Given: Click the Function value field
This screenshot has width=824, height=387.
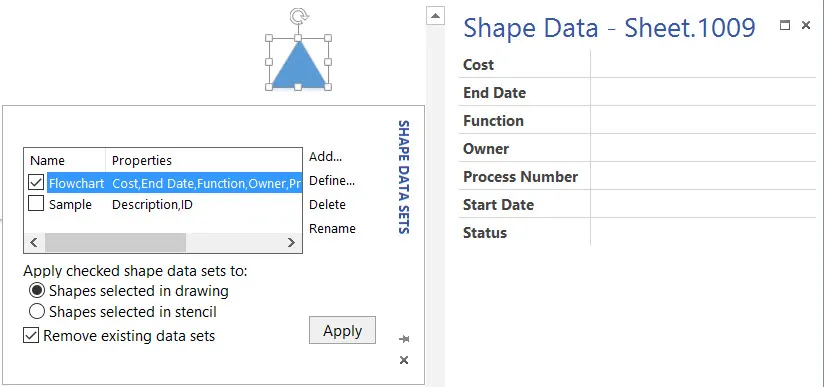Looking at the screenshot, I should pyautogui.click(x=703, y=120).
